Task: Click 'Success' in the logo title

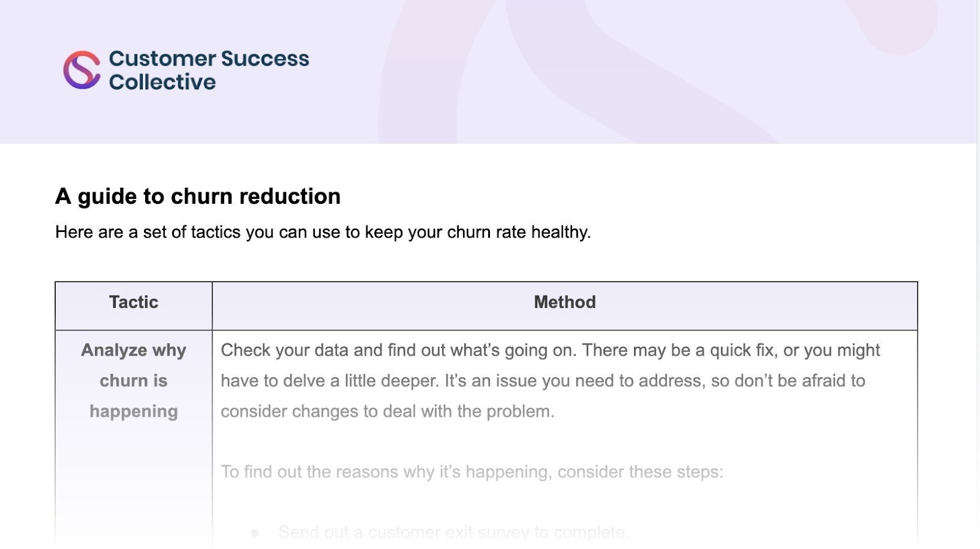Action: pyautogui.click(x=265, y=59)
